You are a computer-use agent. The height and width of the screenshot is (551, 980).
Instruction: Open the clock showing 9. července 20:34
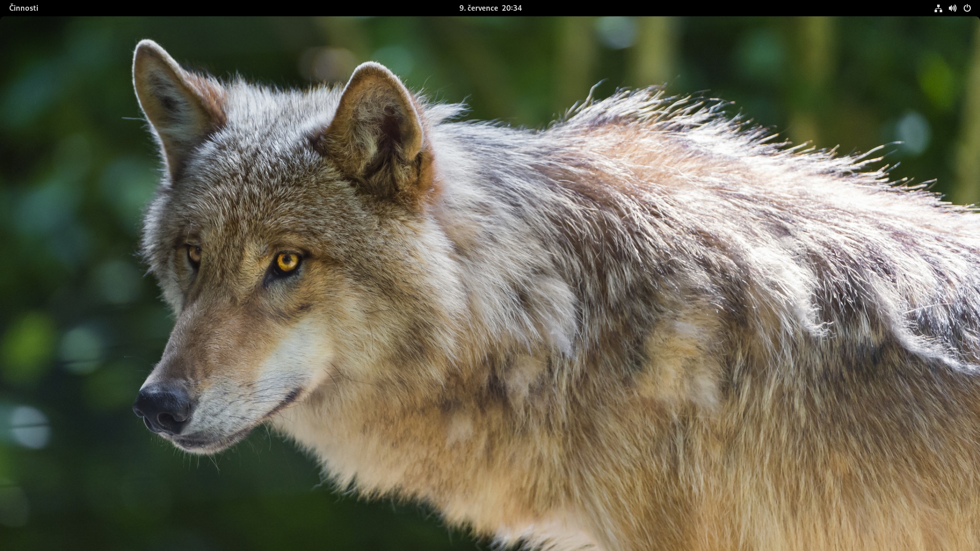pyautogui.click(x=490, y=8)
